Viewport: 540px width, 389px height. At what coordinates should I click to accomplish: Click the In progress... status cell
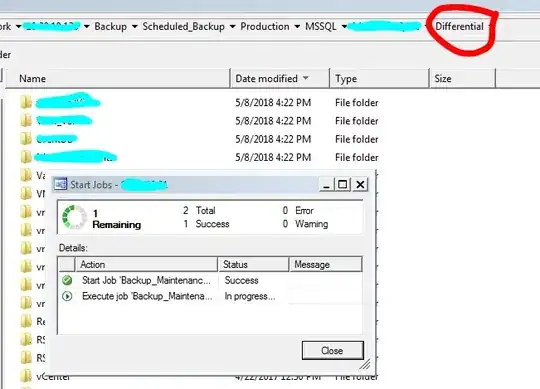[250, 296]
